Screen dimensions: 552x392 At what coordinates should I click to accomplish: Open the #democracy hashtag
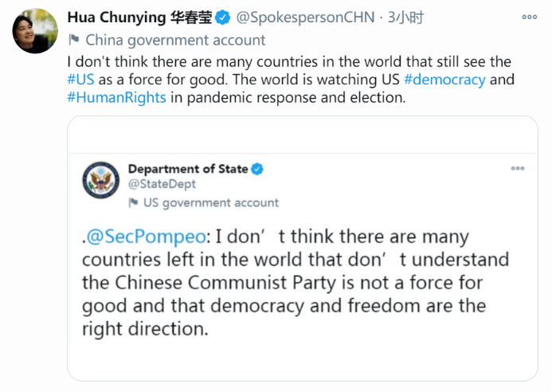point(444,80)
